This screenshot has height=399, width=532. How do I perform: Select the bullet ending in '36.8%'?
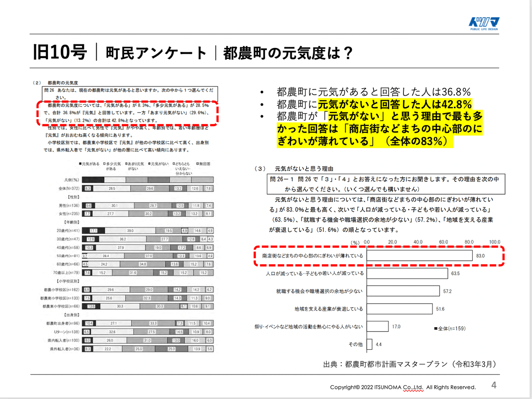pos(373,92)
